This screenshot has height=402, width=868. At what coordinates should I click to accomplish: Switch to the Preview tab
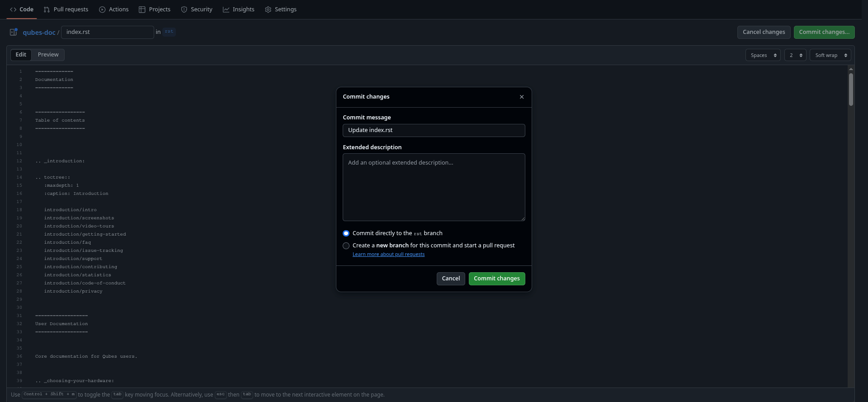coord(48,55)
